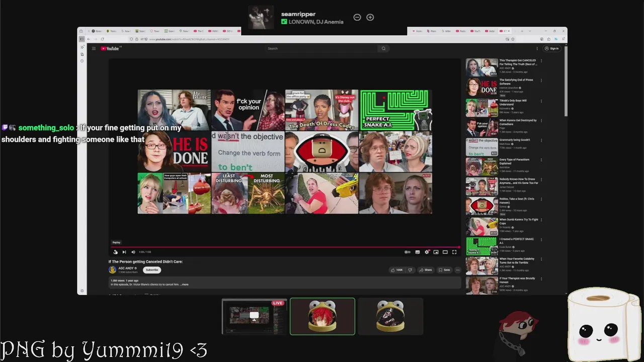Click the YouTube search magnifier button
The width and height of the screenshot is (644, 362).
(x=383, y=48)
